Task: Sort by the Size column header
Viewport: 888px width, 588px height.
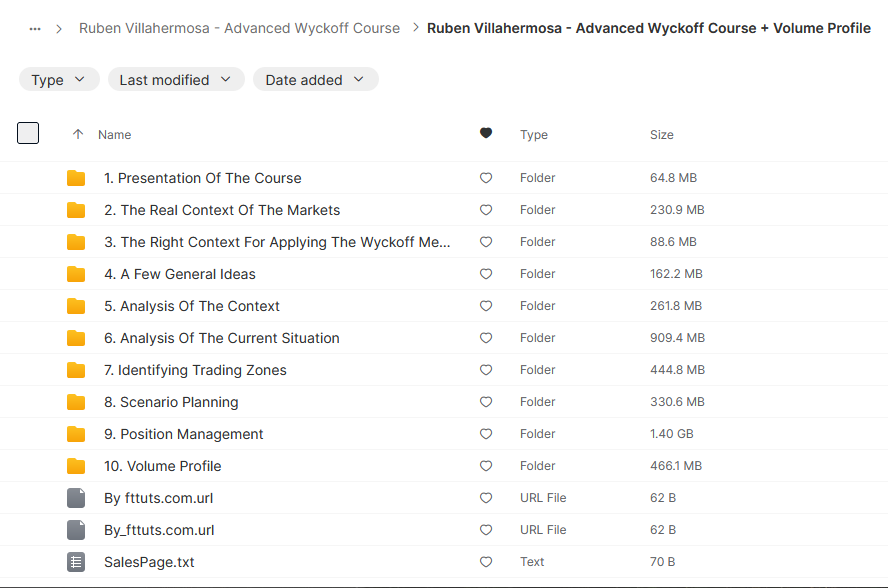Action: [x=661, y=135]
